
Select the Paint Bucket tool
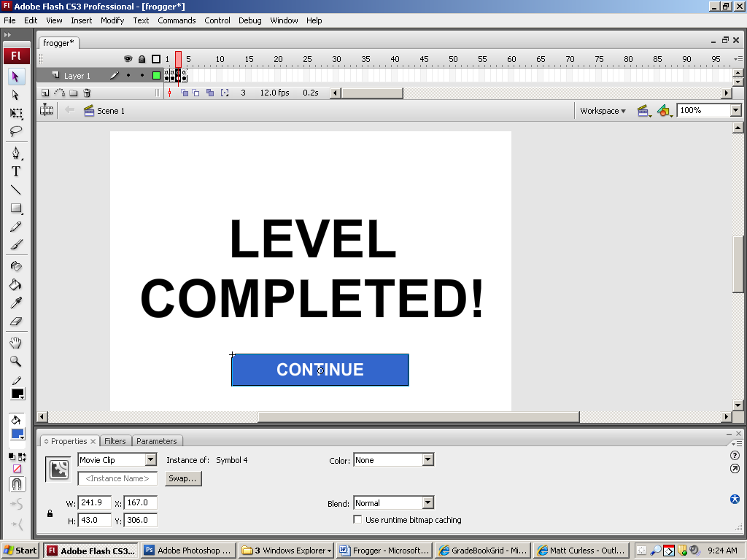[x=15, y=284]
